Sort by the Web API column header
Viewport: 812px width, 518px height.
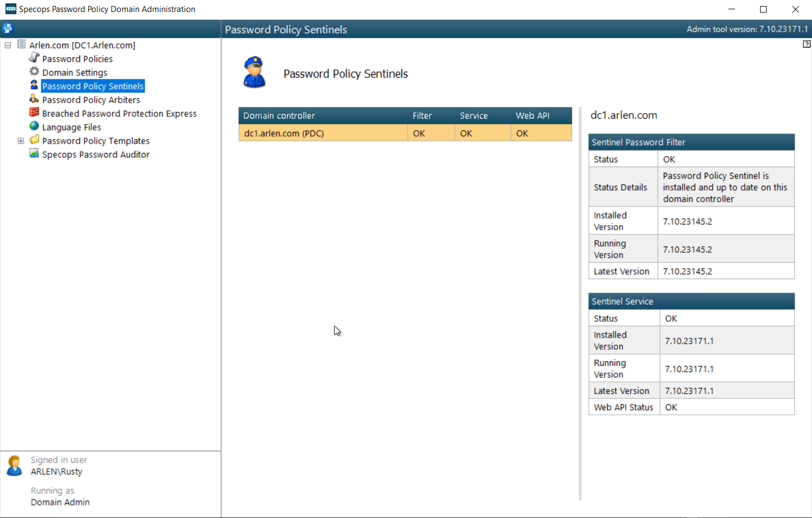[x=541, y=116]
